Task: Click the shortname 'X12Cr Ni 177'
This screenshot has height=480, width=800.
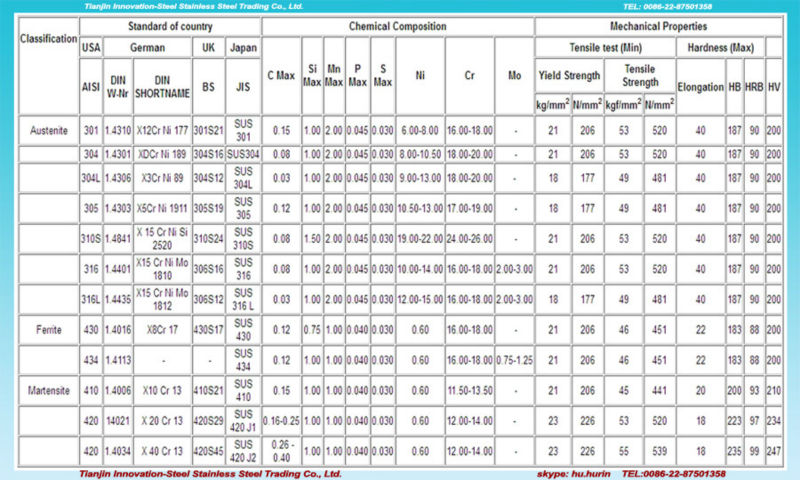Action: pyautogui.click(x=162, y=131)
